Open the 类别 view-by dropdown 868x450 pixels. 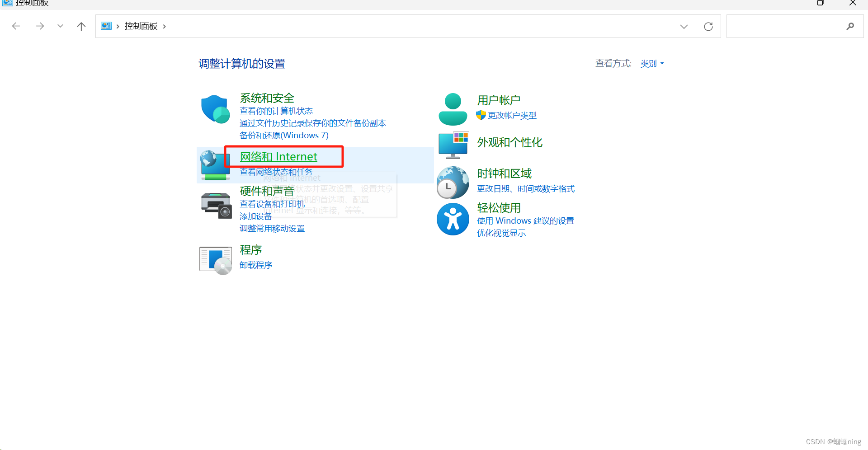point(652,64)
